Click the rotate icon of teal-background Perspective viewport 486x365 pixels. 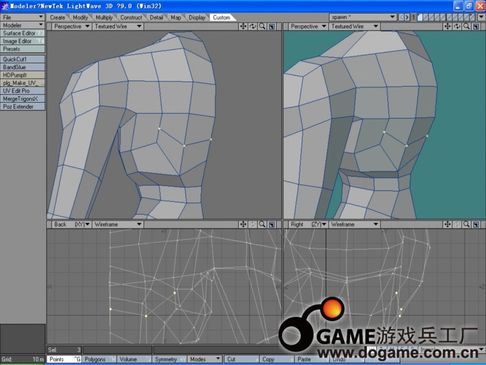tap(457, 26)
